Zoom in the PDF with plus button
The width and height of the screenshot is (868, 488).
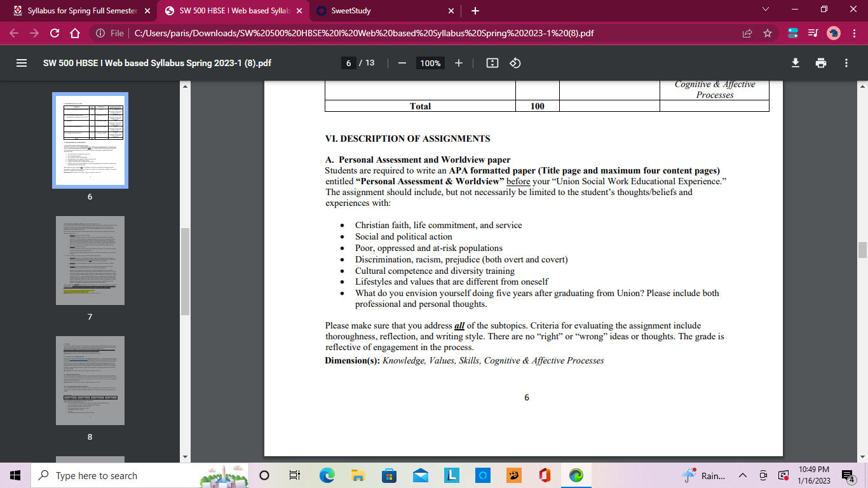[x=459, y=63]
